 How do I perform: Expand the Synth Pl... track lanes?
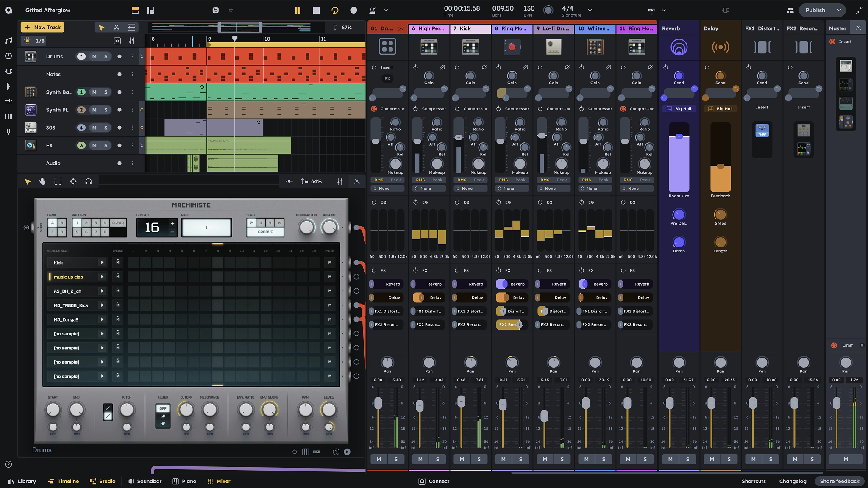click(x=142, y=110)
